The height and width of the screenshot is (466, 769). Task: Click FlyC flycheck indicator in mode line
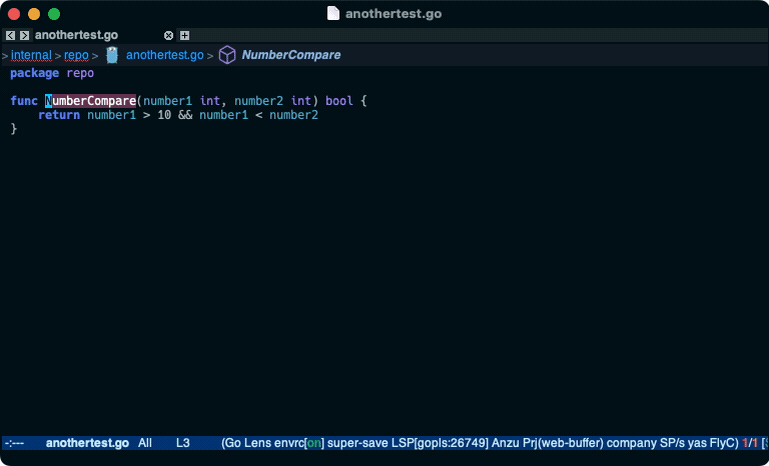[724, 443]
